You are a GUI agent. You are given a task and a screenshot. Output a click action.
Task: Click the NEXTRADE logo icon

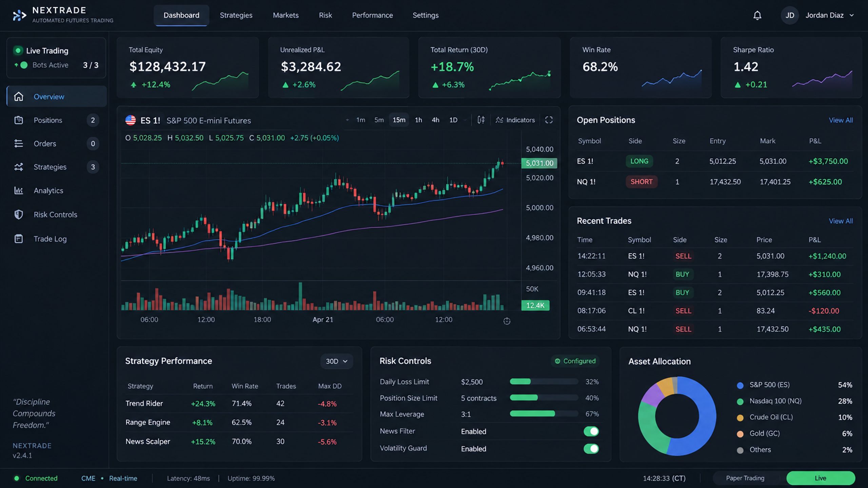(x=19, y=15)
